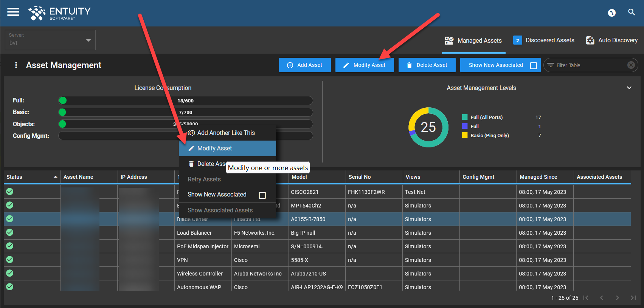Sort by IP Address column header
644x308 pixels.
click(146, 177)
